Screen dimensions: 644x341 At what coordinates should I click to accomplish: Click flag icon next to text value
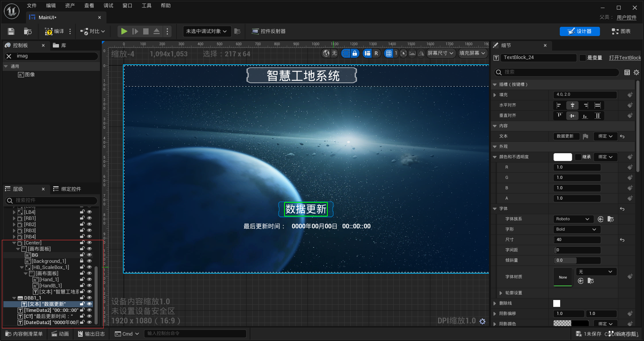pyautogui.click(x=585, y=136)
